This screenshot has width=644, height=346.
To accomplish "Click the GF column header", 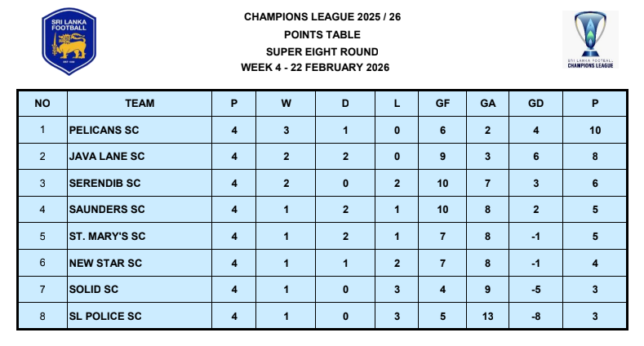I will [x=442, y=104].
